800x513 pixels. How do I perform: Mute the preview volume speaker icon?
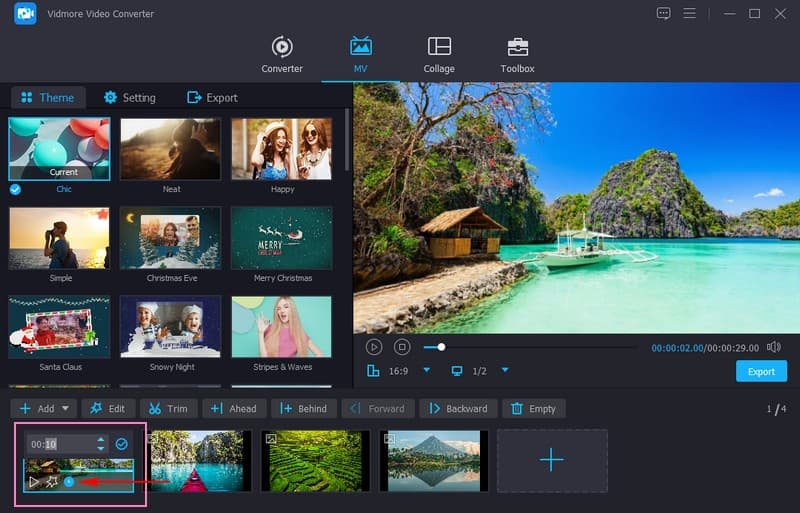click(773, 347)
